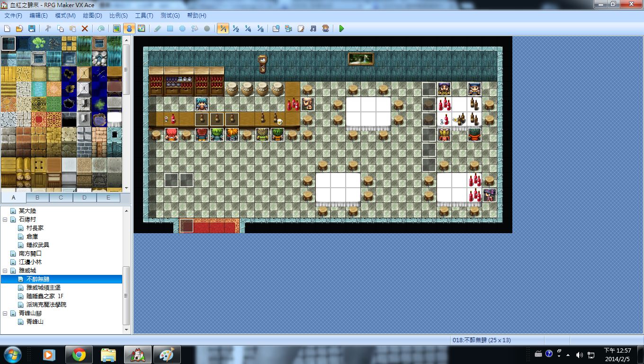Open the Resource Manager icon
644x364 pixels.
pos(288,28)
